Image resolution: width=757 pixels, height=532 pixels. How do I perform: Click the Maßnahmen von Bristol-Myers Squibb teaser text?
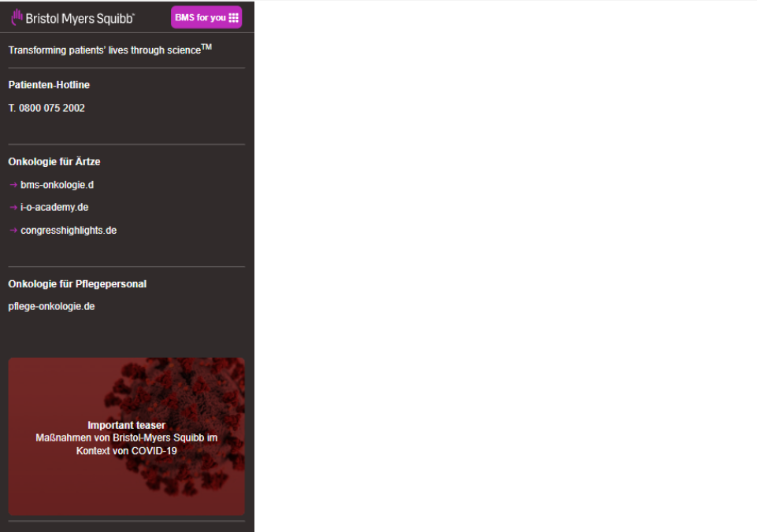pos(127,444)
